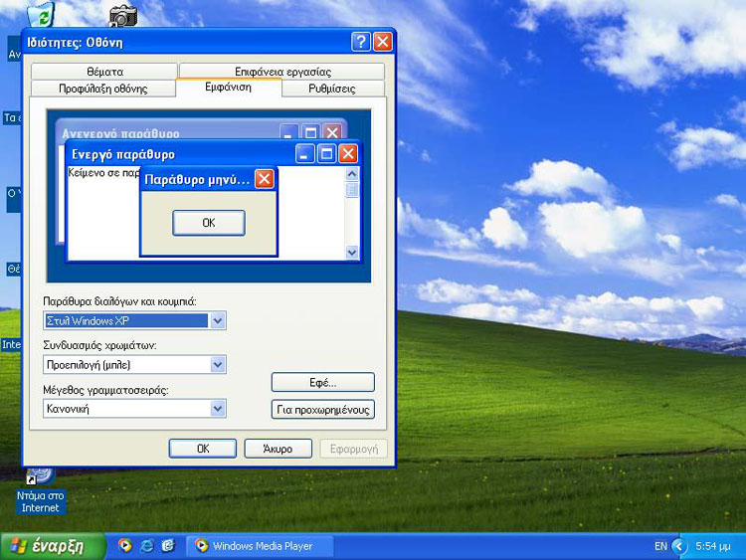Click the Ενεργό παράθυρο preview minimize icon
The image size is (746, 560).
(x=304, y=154)
